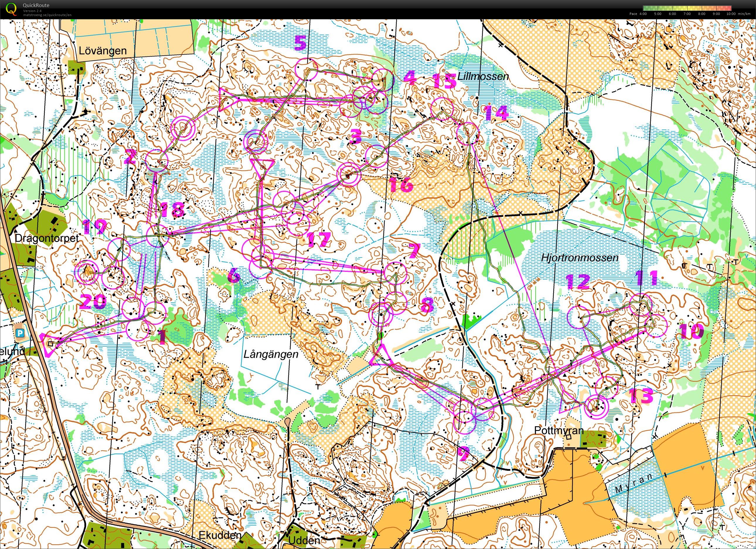Viewport: 756px width, 549px height.
Task: Click the Lillmossen map label
Action: pos(483,76)
